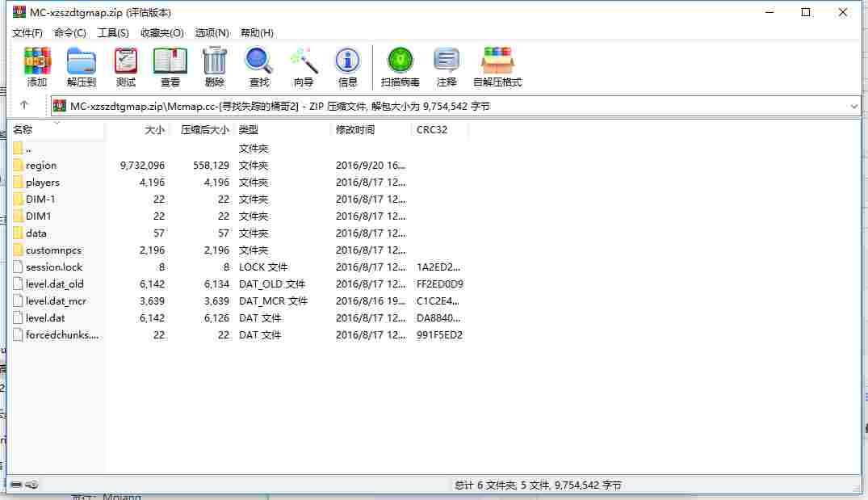Open the 收藏夹(O) menu
The width and height of the screenshot is (868, 500).
click(161, 32)
